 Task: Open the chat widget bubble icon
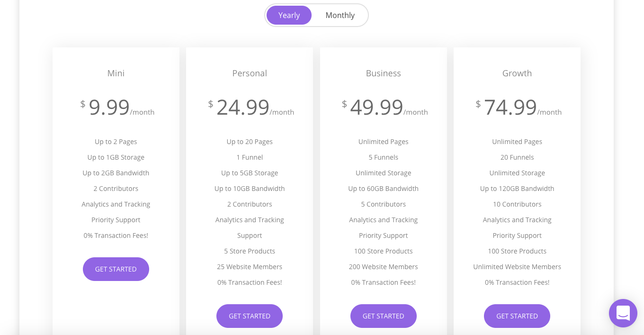point(623,313)
